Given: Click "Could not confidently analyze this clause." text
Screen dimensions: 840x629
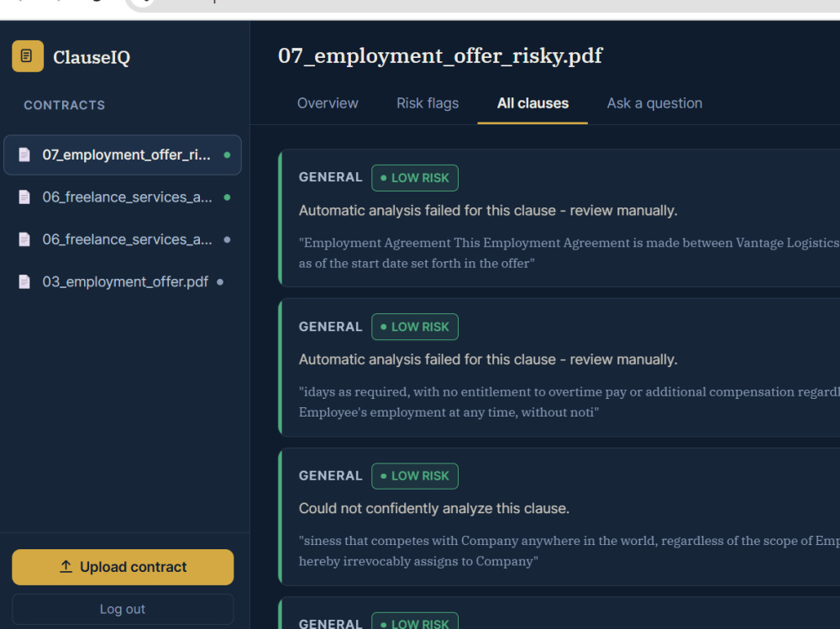Looking at the screenshot, I should pyautogui.click(x=434, y=508).
